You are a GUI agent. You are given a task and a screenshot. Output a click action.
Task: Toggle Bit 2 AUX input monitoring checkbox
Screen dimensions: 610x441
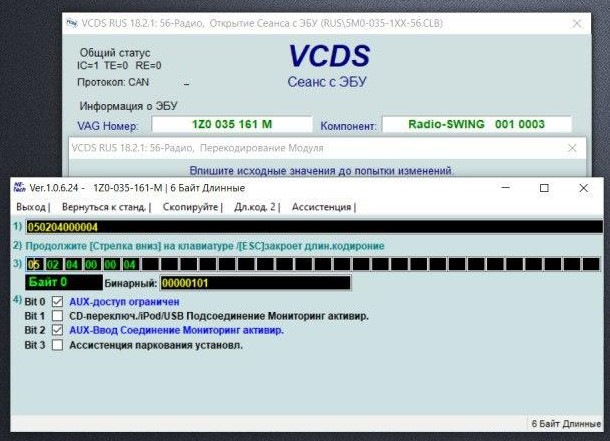click(x=58, y=330)
